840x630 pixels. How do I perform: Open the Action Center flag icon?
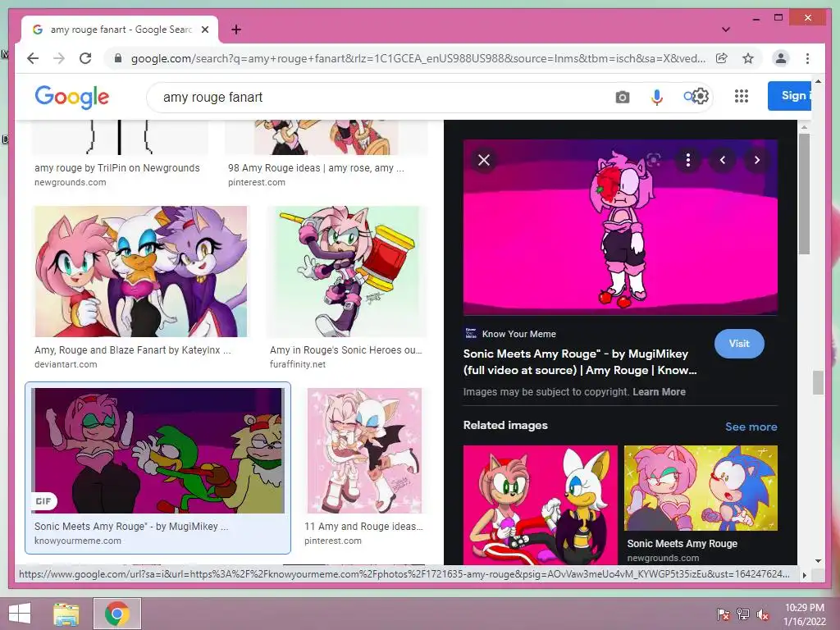724,614
